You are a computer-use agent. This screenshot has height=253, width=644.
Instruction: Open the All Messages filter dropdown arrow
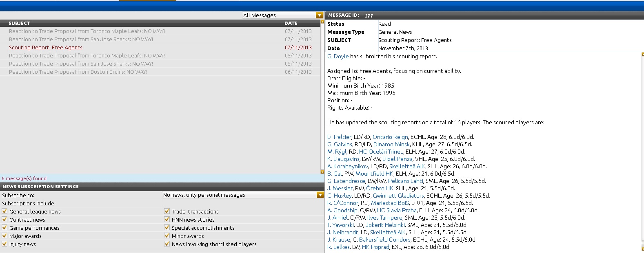pos(320,15)
